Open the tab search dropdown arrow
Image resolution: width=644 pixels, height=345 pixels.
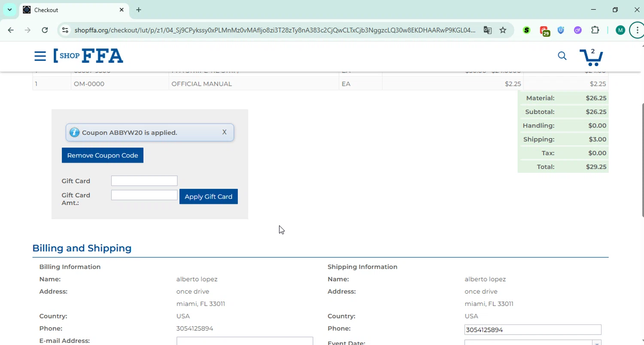pyautogui.click(x=9, y=9)
